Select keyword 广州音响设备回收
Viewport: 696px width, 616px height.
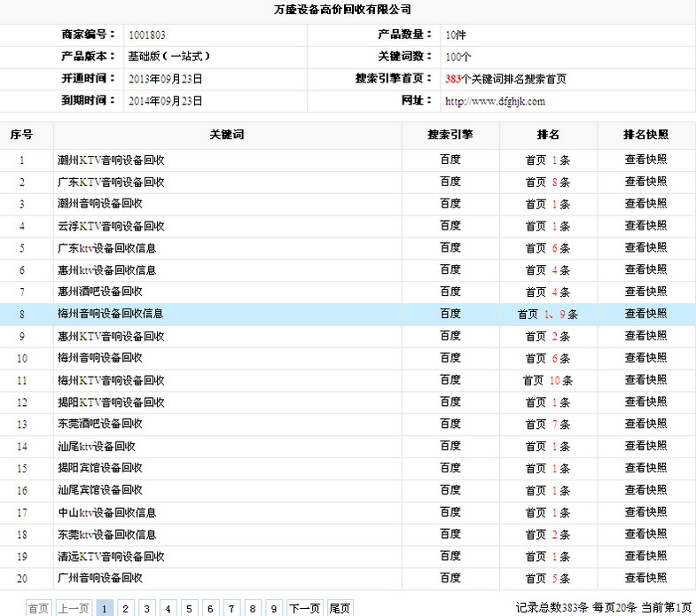100,578
